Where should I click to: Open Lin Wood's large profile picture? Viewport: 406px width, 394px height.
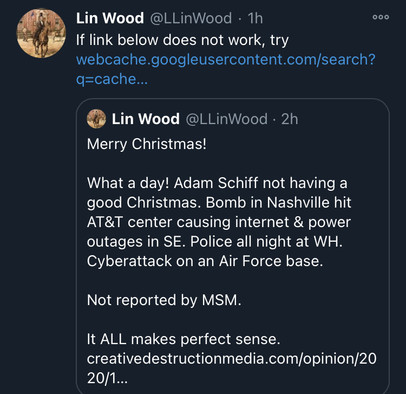pos(41,33)
